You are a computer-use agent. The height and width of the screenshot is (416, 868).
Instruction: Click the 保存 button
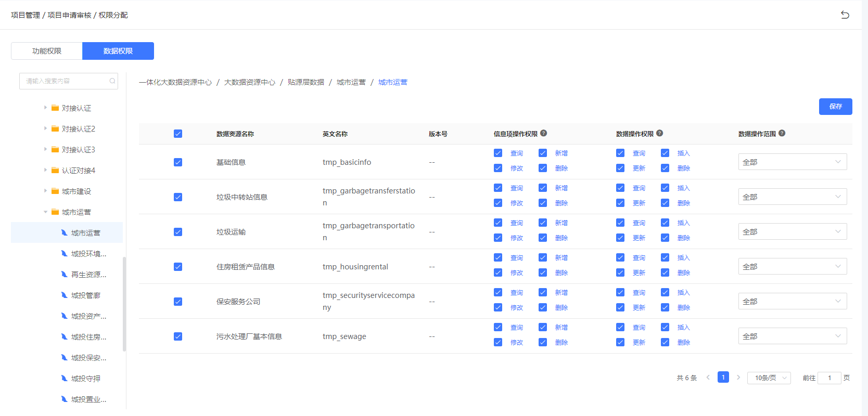[836, 107]
